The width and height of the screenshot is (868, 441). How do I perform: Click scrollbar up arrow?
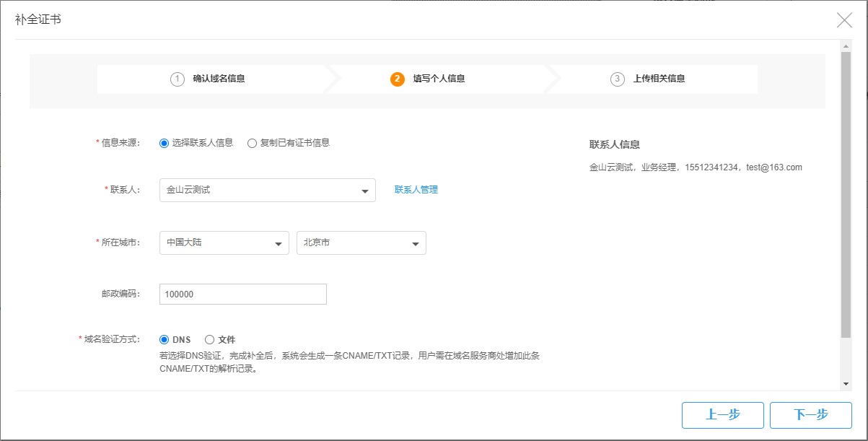pyautogui.click(x=846, y=45)
